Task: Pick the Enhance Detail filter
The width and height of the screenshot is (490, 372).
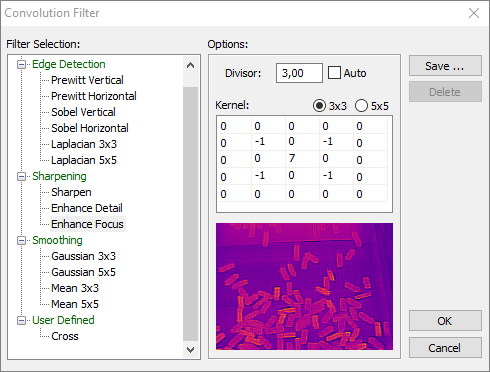Action: pyautogui.click(x=87, y=208)
